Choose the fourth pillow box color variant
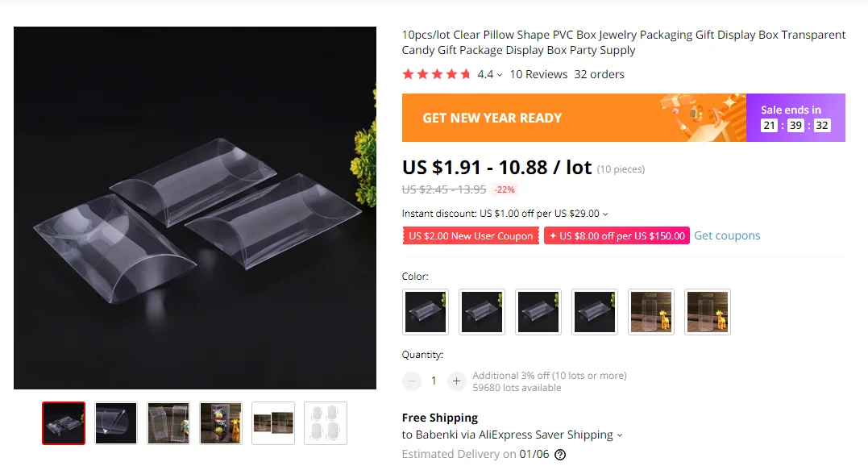This screenshot has height=466, width=868. tap(595, 312)
